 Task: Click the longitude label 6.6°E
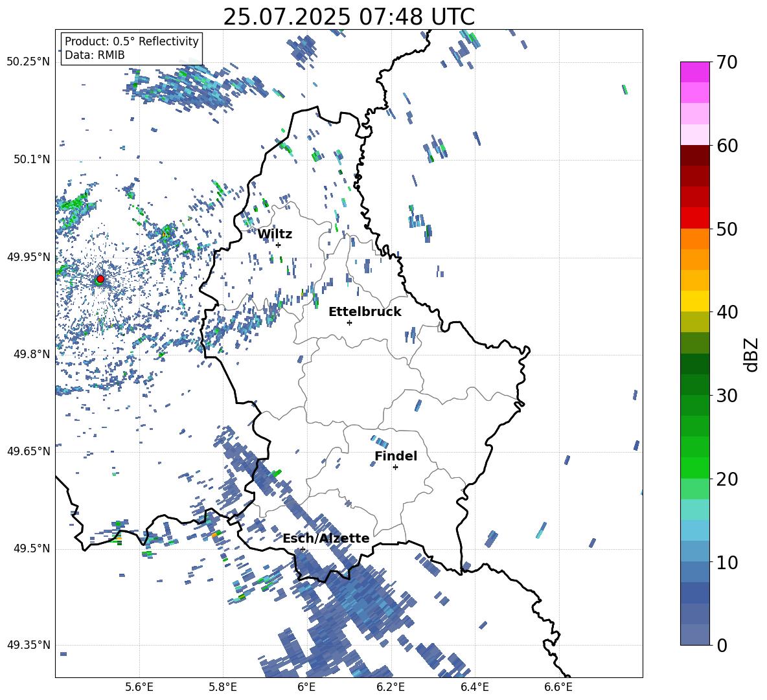(x=558, y=687)
